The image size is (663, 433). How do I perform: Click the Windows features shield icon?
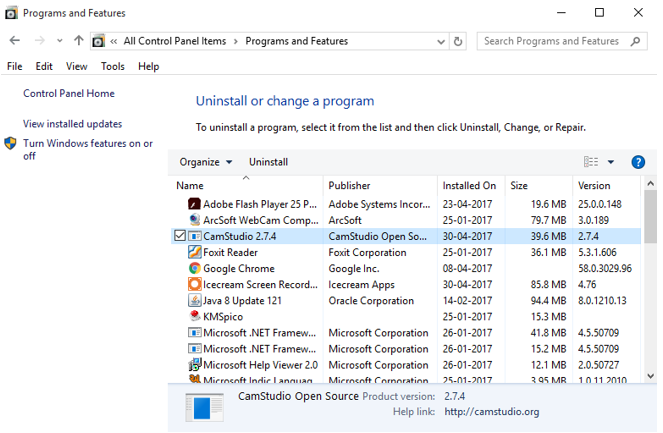pyautogui.click(x=10, y=143)
